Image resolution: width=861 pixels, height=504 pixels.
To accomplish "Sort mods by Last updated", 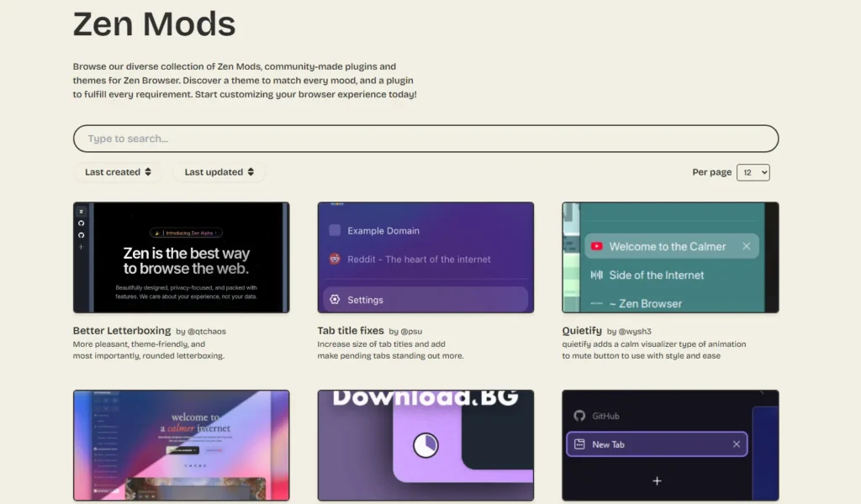I will click(219, 172).
